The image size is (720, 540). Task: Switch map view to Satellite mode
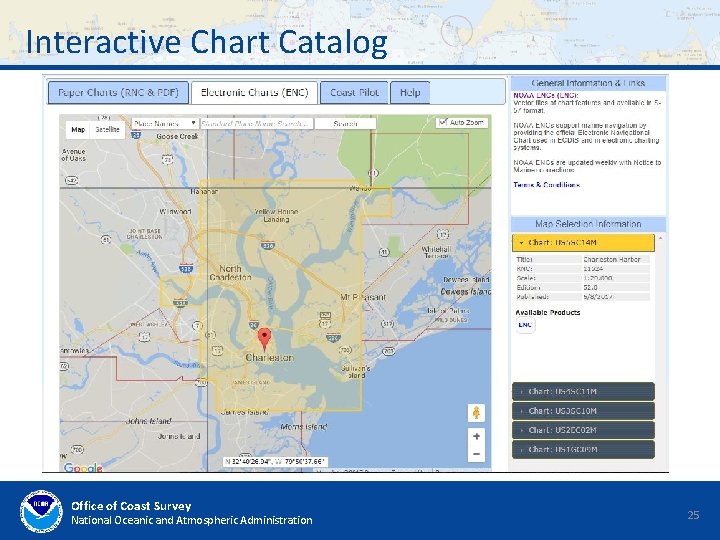pos(107,129)
